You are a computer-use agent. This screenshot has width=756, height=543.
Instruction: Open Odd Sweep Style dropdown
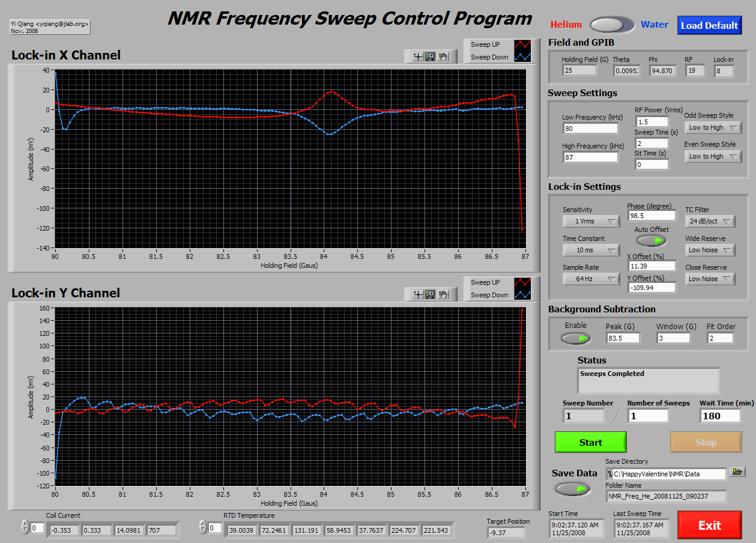713,127
